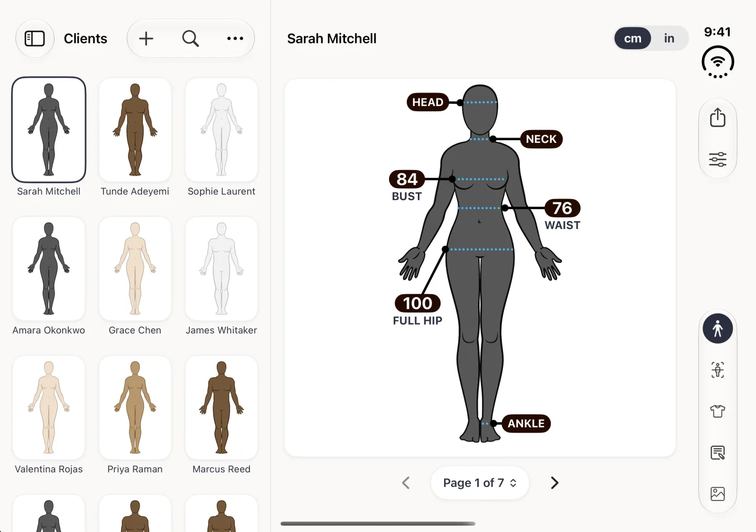Switch units to cm

tap(633, 38)
